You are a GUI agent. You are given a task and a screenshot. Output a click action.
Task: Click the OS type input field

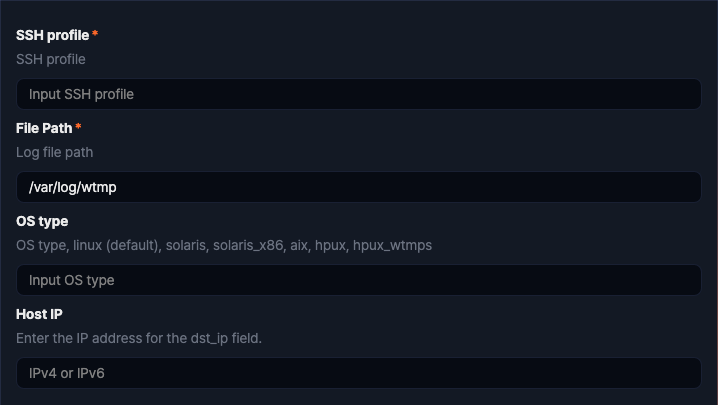pos(358,280)
